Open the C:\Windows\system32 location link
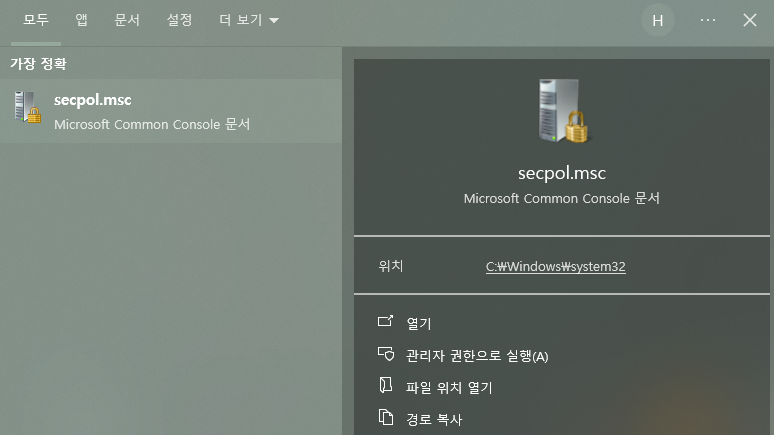Screen dimensions: 774x435 coord(555,266)
